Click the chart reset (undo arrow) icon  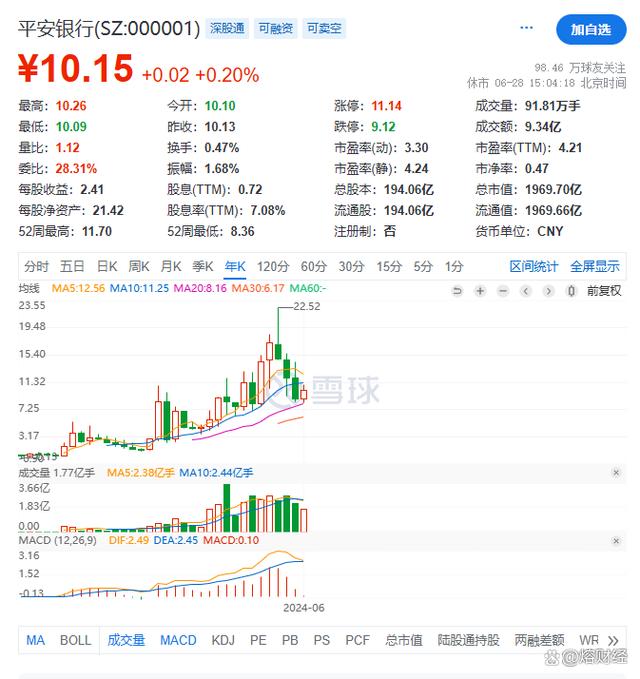[x=457, y=291]
